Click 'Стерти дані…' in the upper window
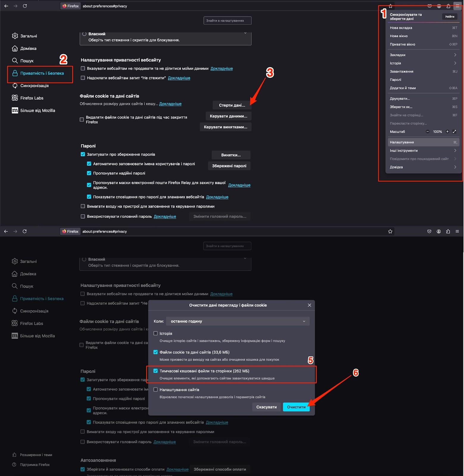This screenshot has width=464, height=476. tap(232, 105)
